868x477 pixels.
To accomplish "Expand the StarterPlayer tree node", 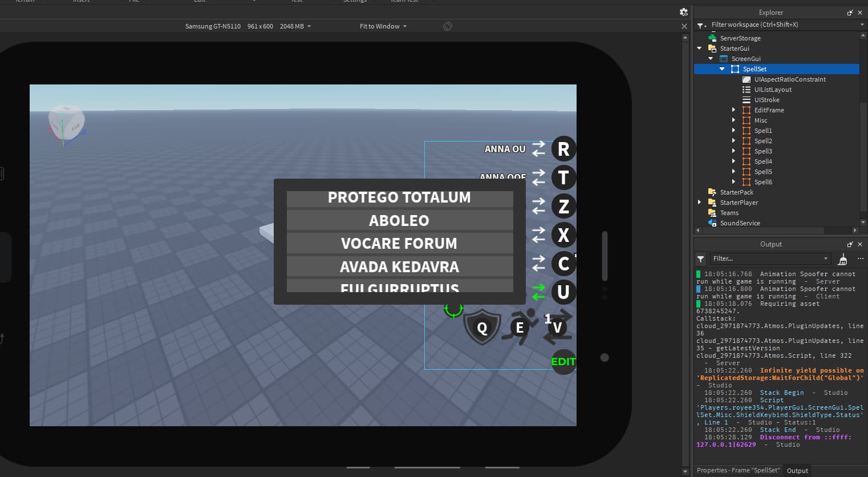I will [x=699, y=203].
